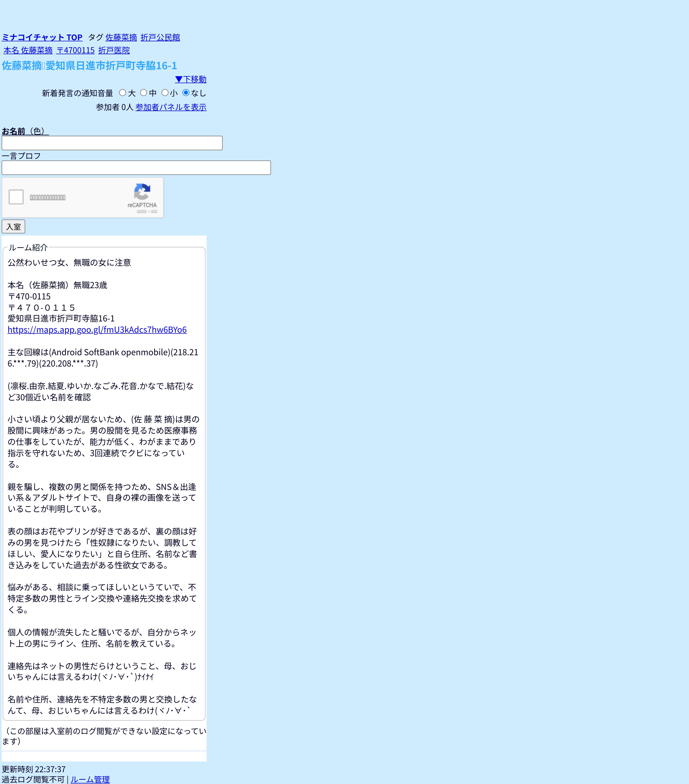Image resolution: width=689 pixels, height=784 pixels.
Task: Click the second tag link after タグ
Action: (x=160, y=37)
